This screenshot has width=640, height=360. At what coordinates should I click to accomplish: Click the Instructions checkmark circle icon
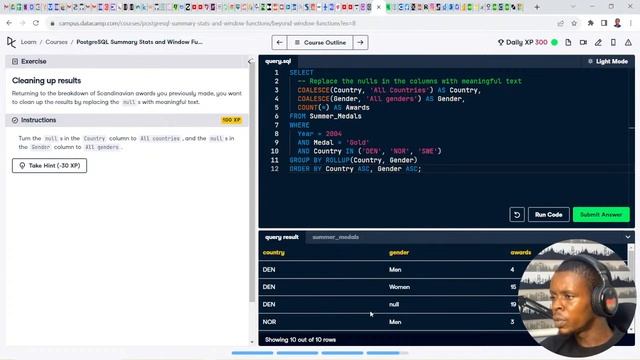15,120
